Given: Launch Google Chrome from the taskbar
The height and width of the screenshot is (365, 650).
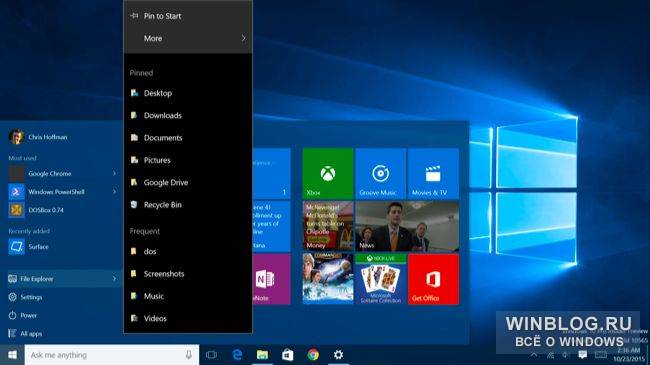Looking at the screenshot, I should [313, 355].
